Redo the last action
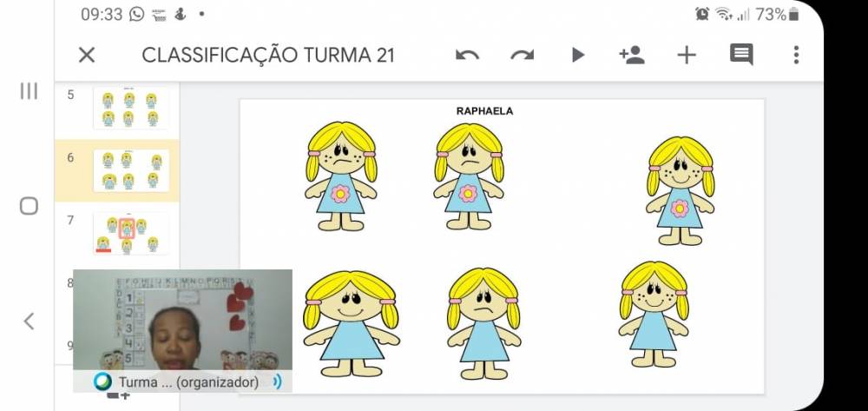This screenshot has width=868, height=411. [x=523, y=56]
